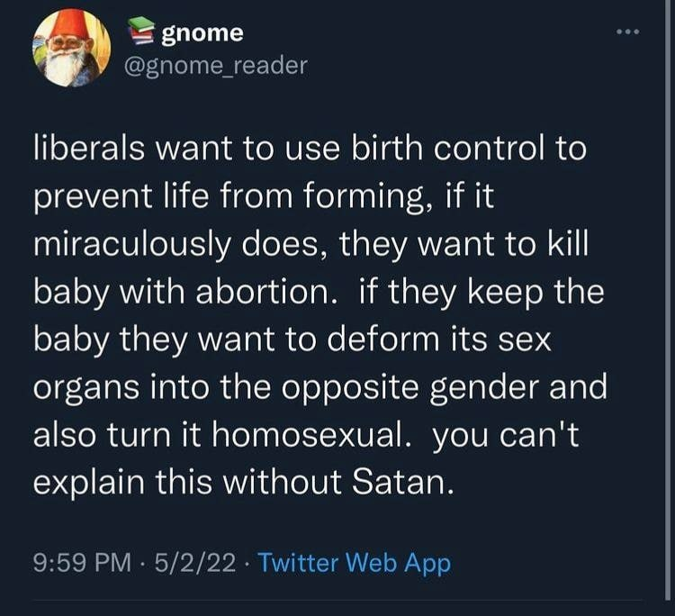Open the tweet's three-dot more options menu
675x616 pixels.
[x=626, y=34]
